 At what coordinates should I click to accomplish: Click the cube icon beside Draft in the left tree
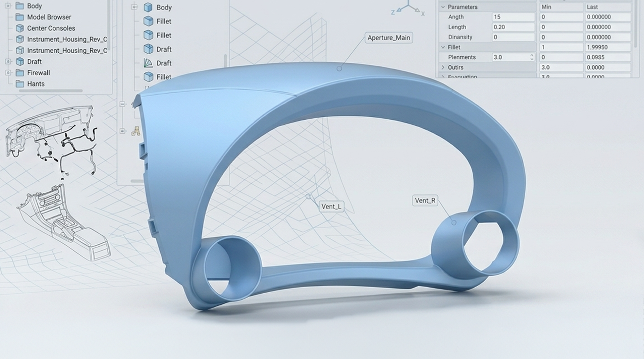pos(20,62)
